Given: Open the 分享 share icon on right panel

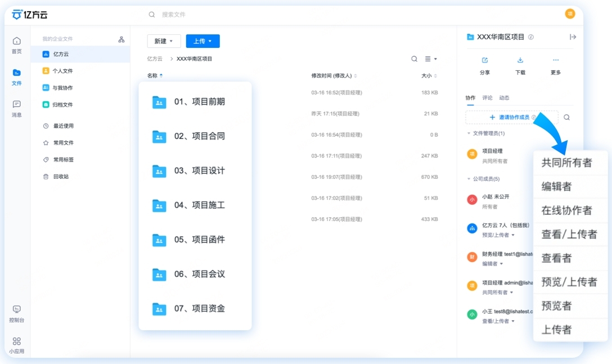Looking at the screenshot, I should pos(485,60).
